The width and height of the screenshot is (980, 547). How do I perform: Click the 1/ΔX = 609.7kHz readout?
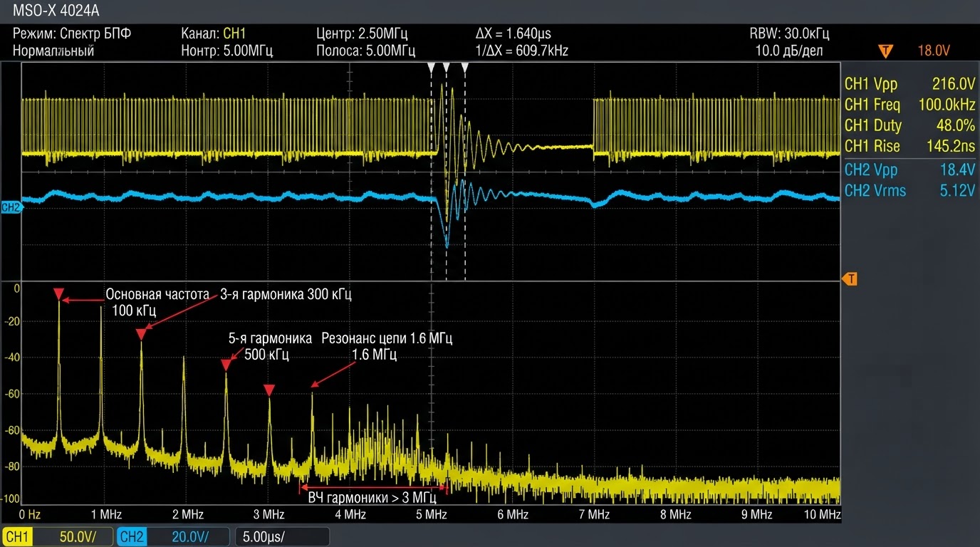click(521, 51)
